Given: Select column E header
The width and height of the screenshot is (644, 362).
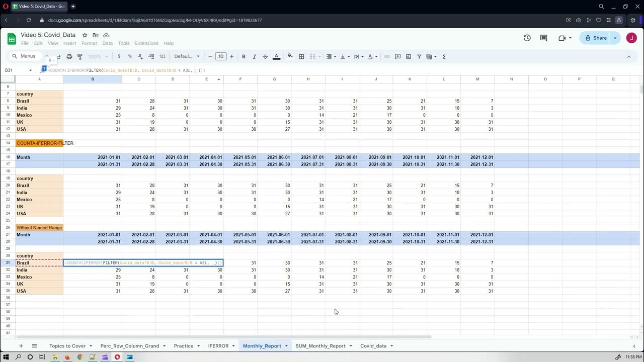Looking at the screenshot, I should [x=206, y=79].
